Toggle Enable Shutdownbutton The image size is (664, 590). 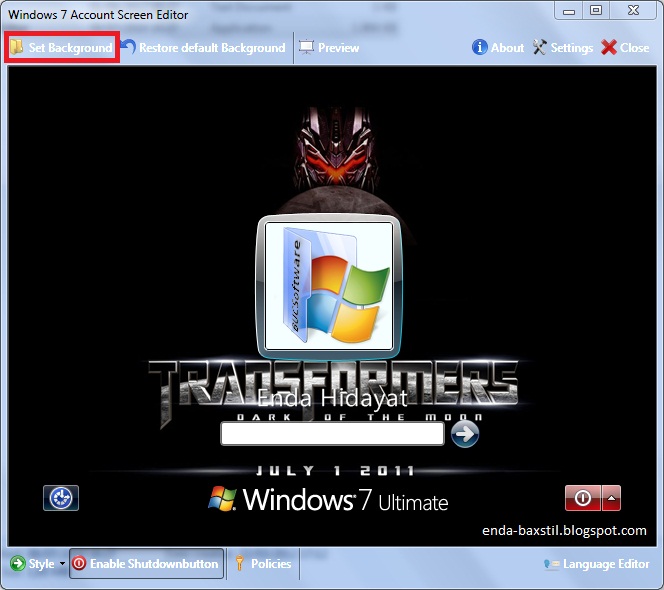pyautogui.click(x=146, y=564)
